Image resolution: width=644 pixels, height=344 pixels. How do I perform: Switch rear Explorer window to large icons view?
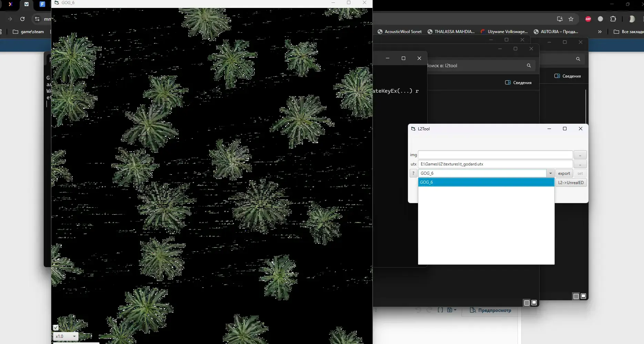pyautogui.click(x=583, y=296)
